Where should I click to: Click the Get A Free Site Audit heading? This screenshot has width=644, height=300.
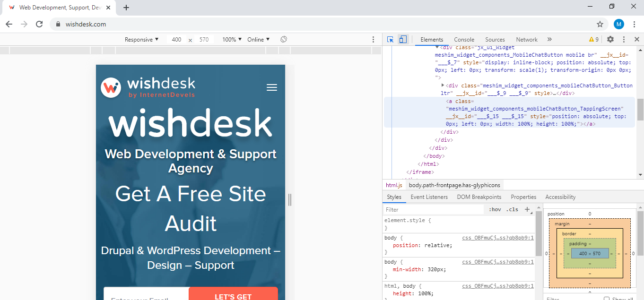pyautogui.click(x=191, y=208)
